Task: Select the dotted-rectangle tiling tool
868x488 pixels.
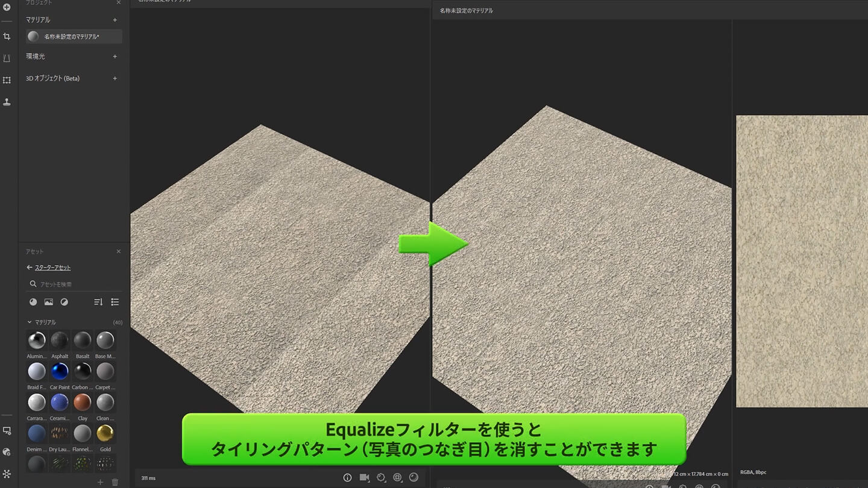Action: [x=7, y=80]
